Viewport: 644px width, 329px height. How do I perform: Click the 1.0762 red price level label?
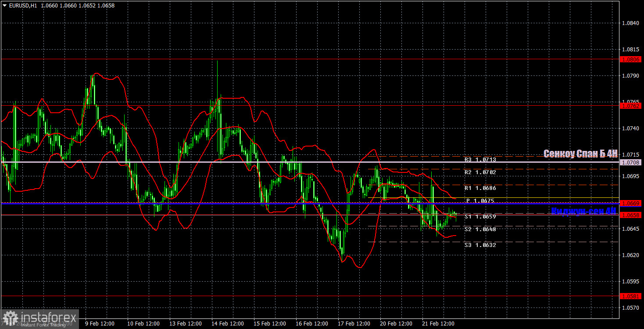pos(631,106)
